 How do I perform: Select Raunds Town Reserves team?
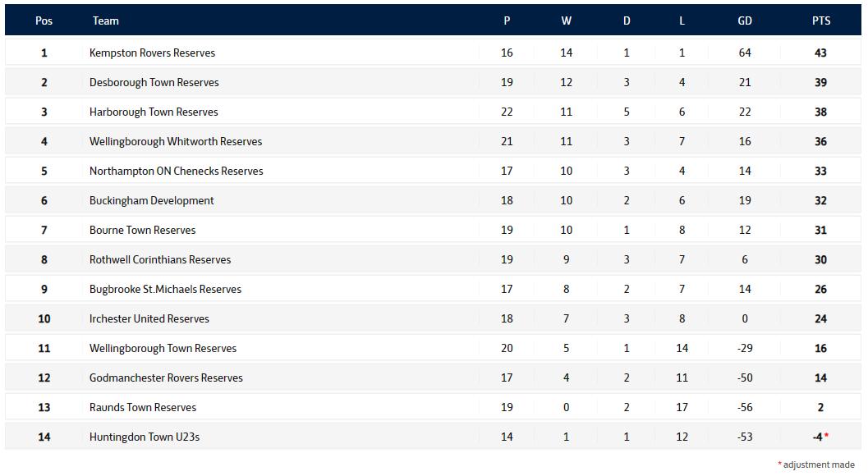(143, 407)
